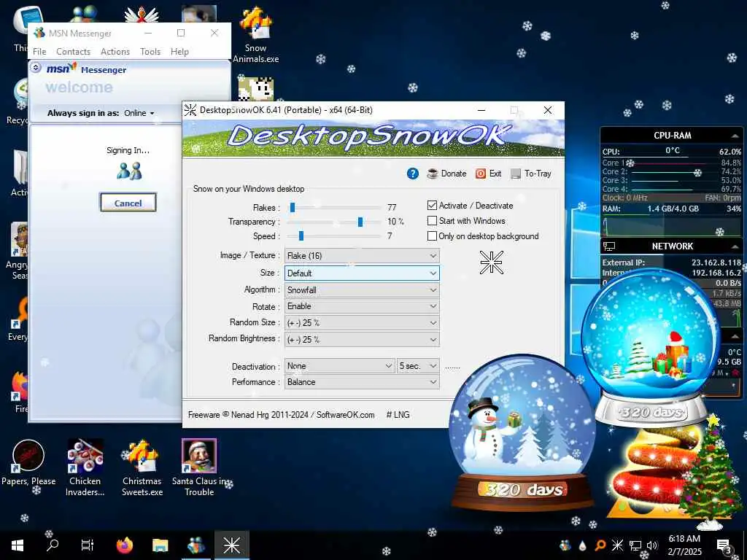Open the Always sign in as Online dropdown

tap(139, 113)
